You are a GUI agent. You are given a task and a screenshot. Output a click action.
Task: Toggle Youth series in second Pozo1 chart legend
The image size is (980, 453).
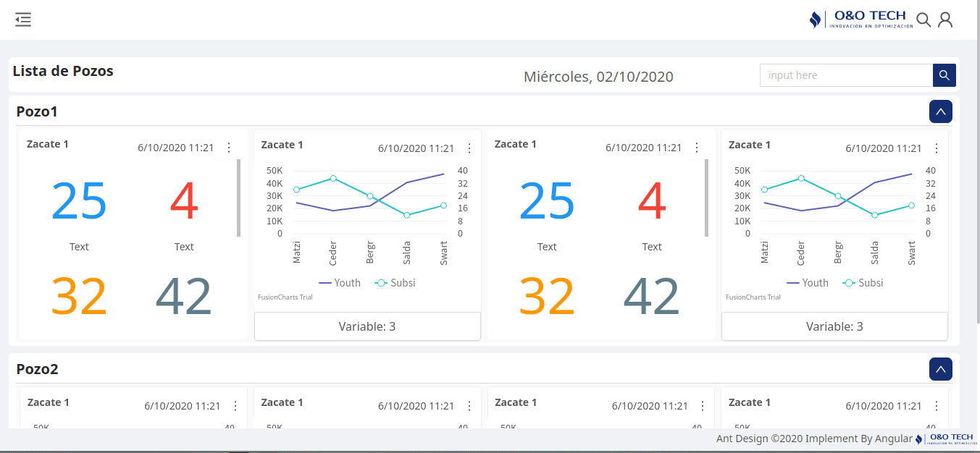coord(808,283)
